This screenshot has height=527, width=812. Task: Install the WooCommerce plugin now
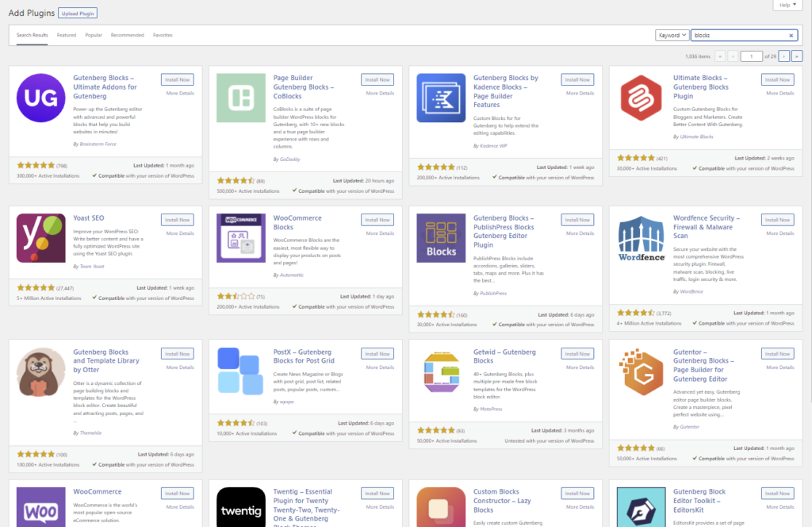point(178,494)
